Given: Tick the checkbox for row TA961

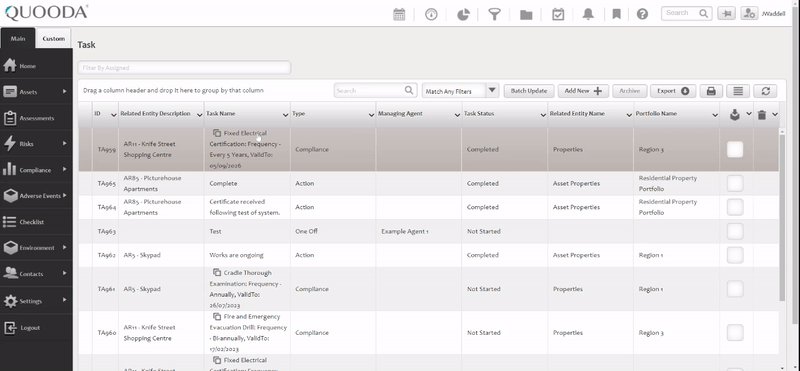Looking at the screenshot, I should click(735, 289).
